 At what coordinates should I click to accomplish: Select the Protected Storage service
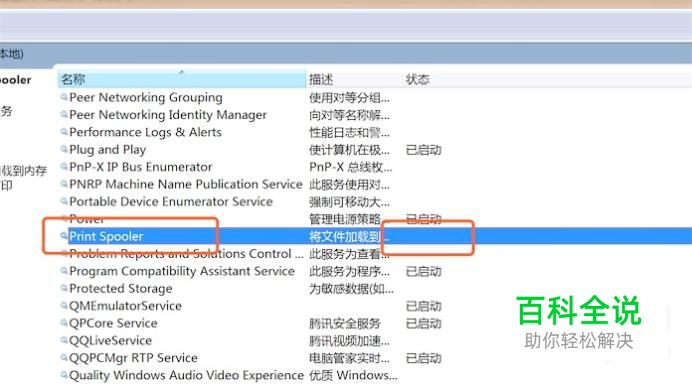120,288
